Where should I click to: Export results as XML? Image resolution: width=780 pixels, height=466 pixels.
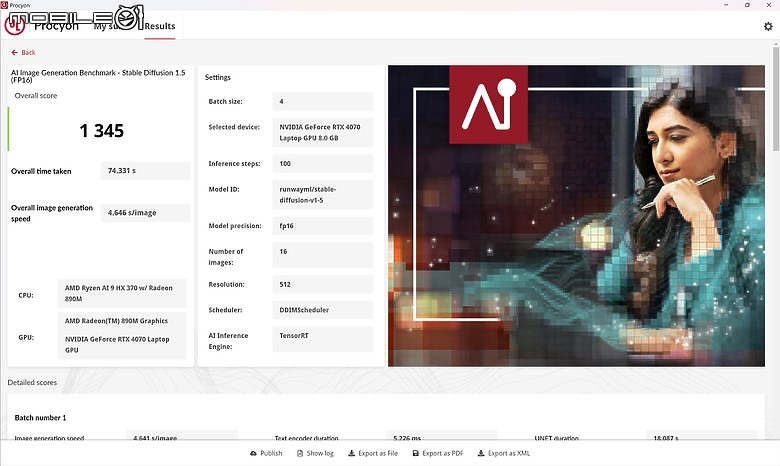(x=504, y=453)
